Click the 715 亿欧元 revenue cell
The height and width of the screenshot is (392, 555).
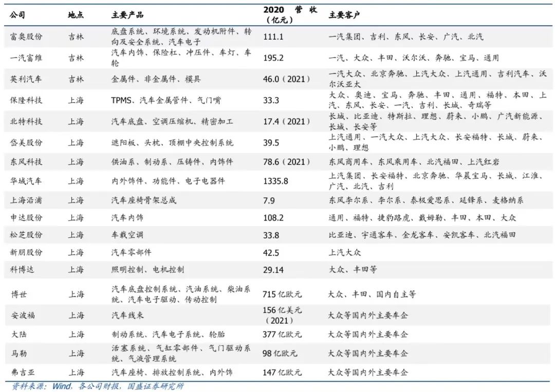282,294
